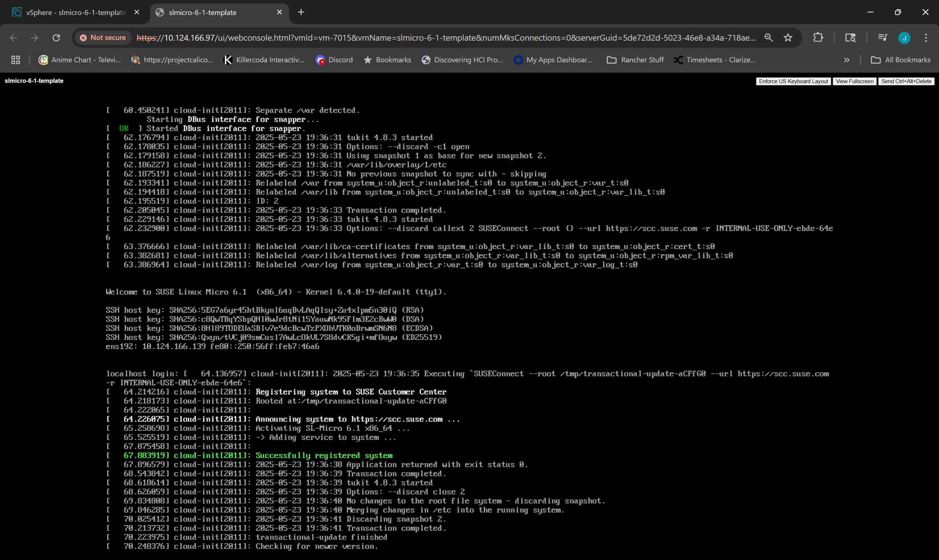Screen dimensions: 939x560
Task: Click the Not secure site info chip
Action: click(103, 38)
